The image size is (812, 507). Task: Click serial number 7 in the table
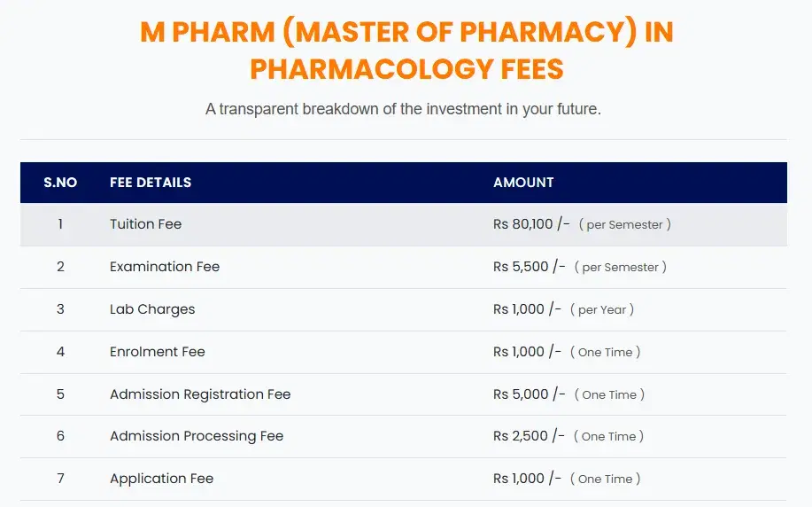pyautogui.click(x=60, y=479)
